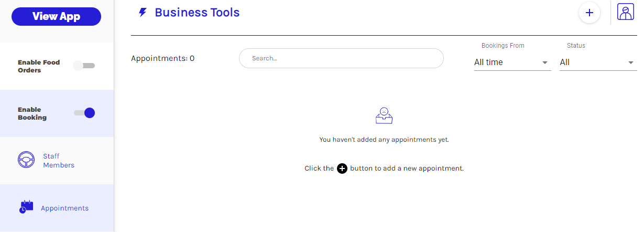The height and width of the screenshot is (232, 644).
Task: Click the 'Enable Booking' label text
Action: (32, 113)
